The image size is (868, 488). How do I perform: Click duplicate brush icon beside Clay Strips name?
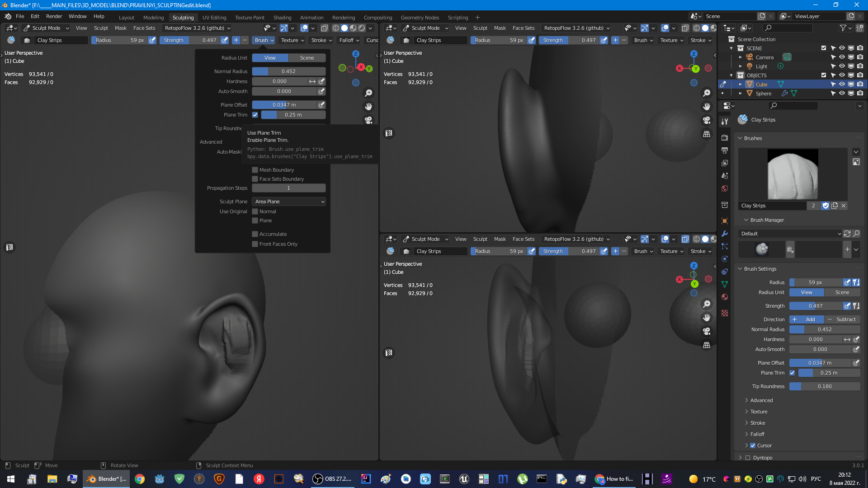coord(835,206)
